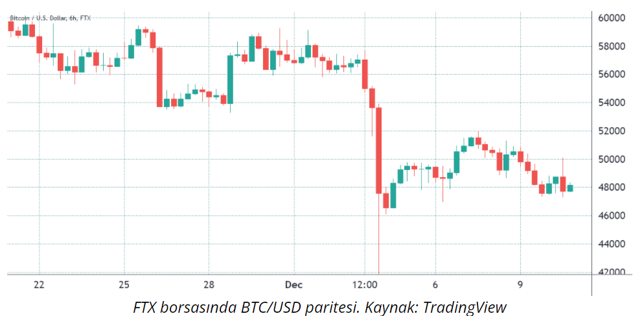644x316 pixels.
Task: Click the tall red crash candle after 12:00
Action: coord(378,151)
